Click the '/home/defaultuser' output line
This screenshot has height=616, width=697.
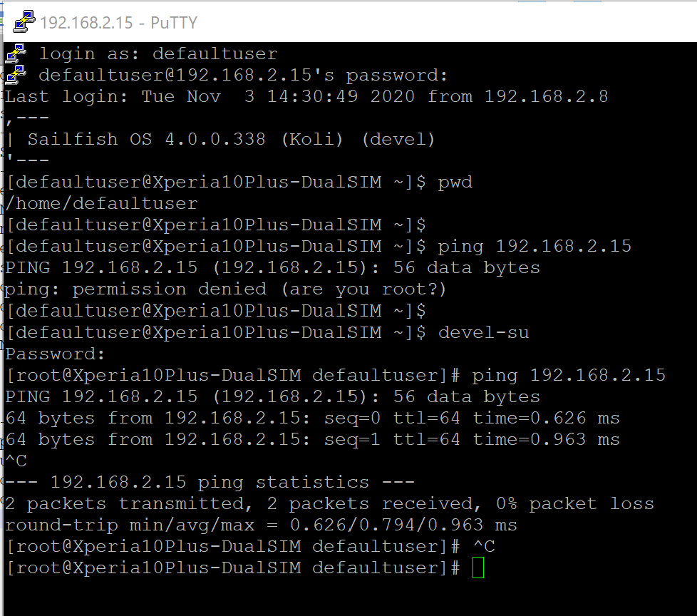click(x=101, y=204)
